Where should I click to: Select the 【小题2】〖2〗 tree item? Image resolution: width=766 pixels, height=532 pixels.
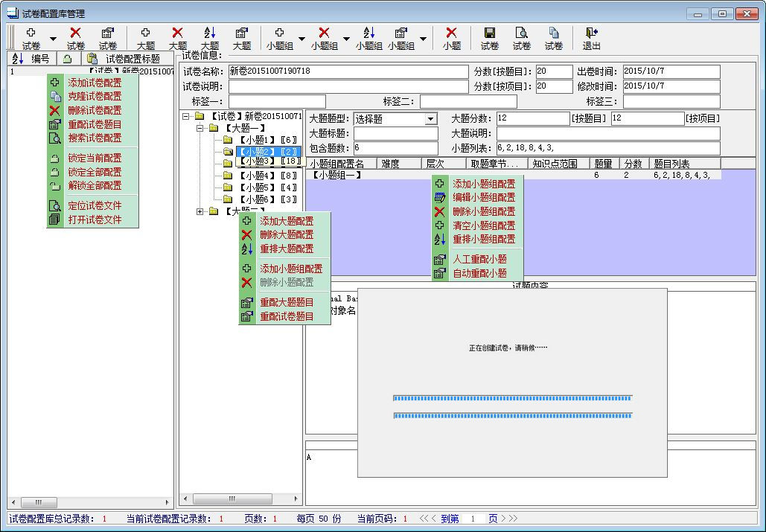point(268,151)
